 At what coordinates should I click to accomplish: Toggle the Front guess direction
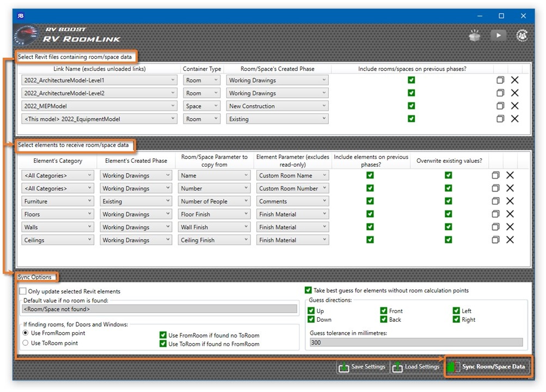pos(384,310)
